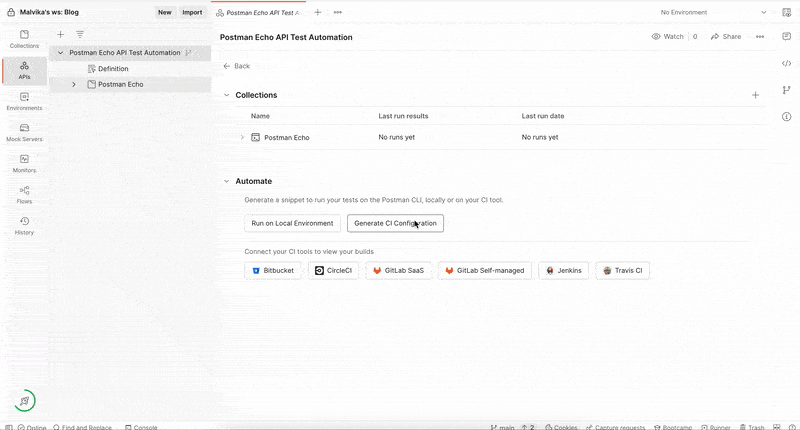Select Definition in the tree
Screen dimensions: 800x430
coord(113,68)
